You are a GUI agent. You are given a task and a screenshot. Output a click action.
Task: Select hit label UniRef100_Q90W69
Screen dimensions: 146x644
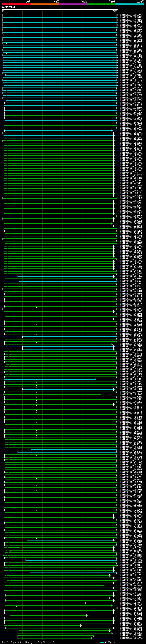[x=131, y=603]
